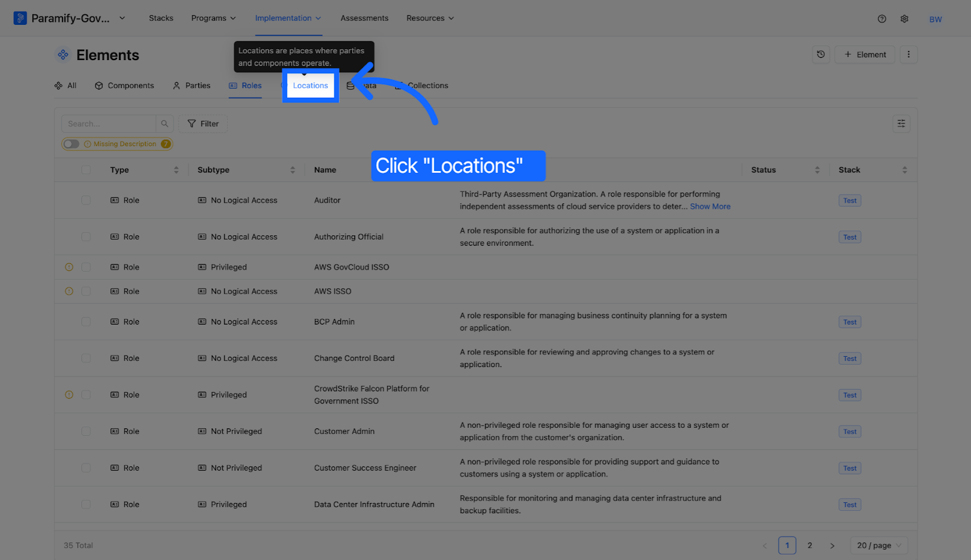
Task: Click the Paramify logo icon
Action: click(20, 18)
